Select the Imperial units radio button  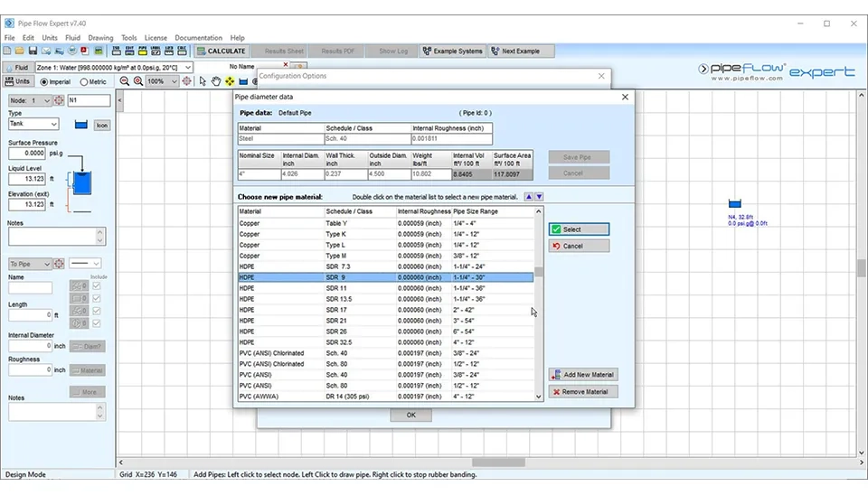click(43, 82)
